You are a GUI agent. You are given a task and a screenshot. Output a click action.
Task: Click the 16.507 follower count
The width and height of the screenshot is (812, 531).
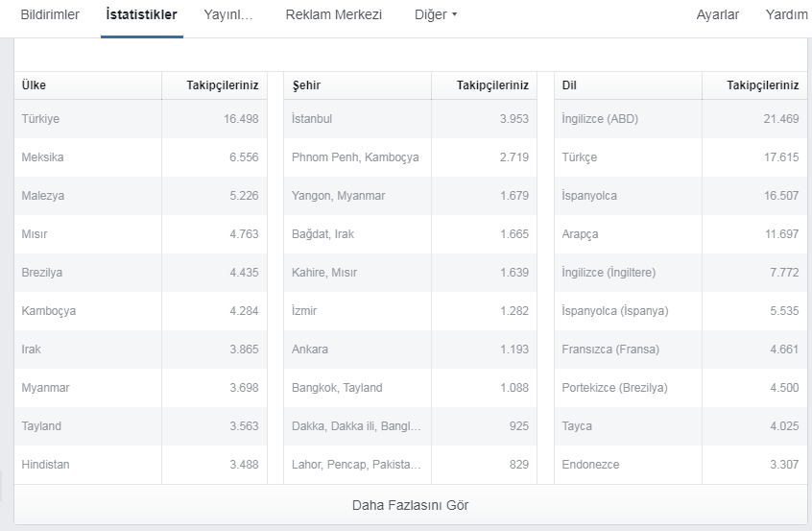pyautogui.click(x=781, y=195)
